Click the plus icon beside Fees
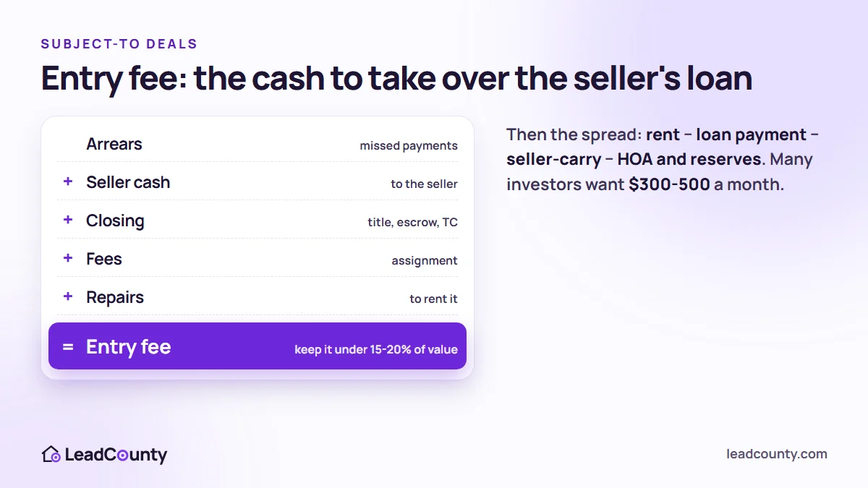 [68, 258]
